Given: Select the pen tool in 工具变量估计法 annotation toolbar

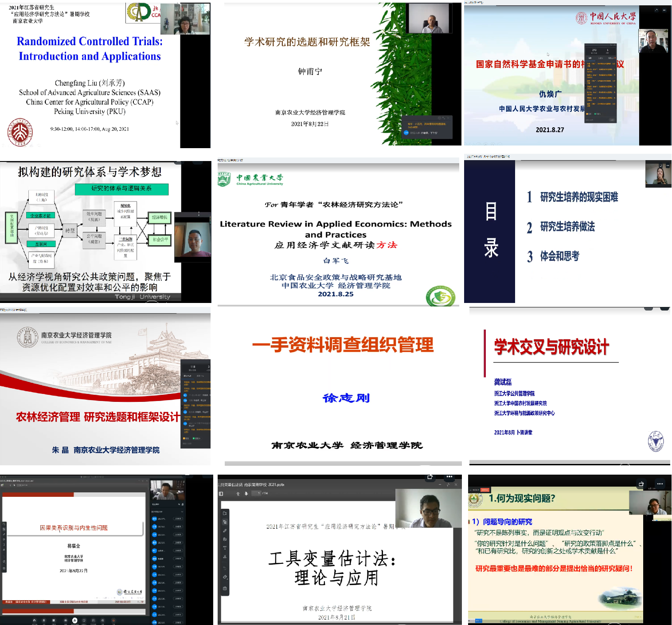Looking at the screenshot, I should coord(225,531).
